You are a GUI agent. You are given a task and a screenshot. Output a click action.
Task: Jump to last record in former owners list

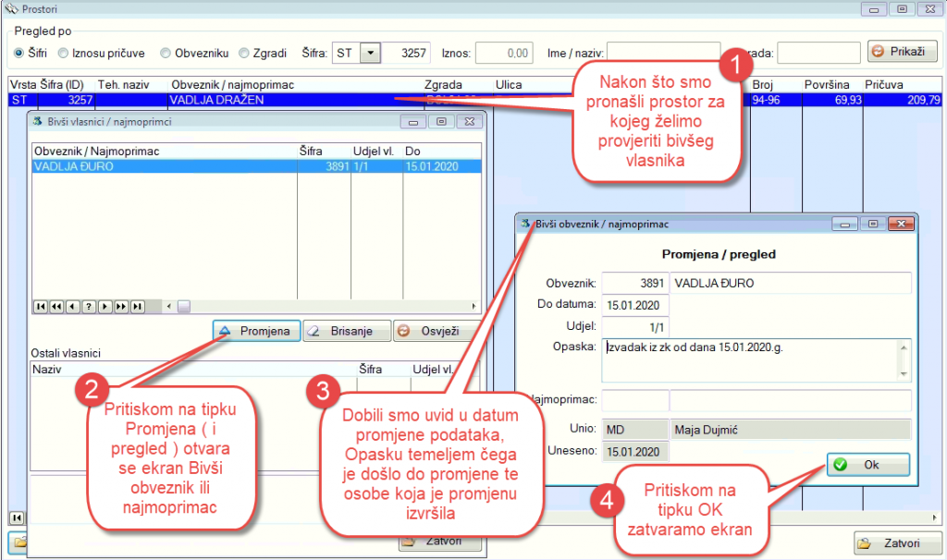point(138,307)
